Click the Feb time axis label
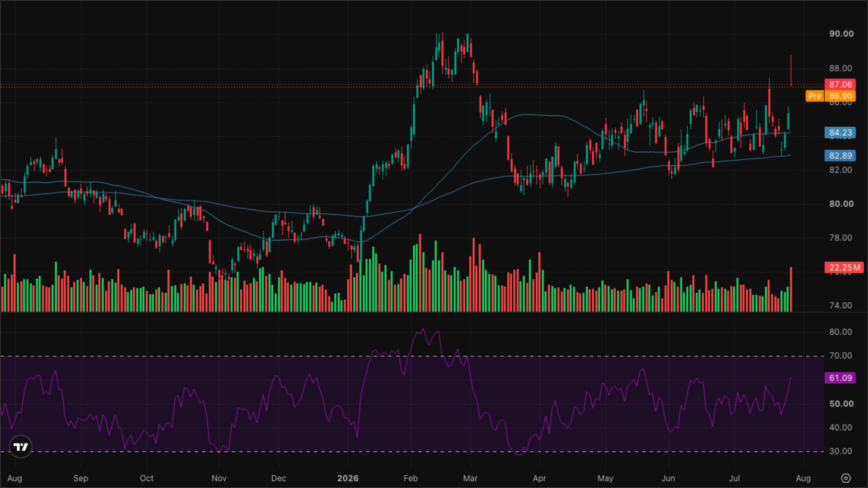The height and width of the screenshot is (488, 868). pos(410,478)
